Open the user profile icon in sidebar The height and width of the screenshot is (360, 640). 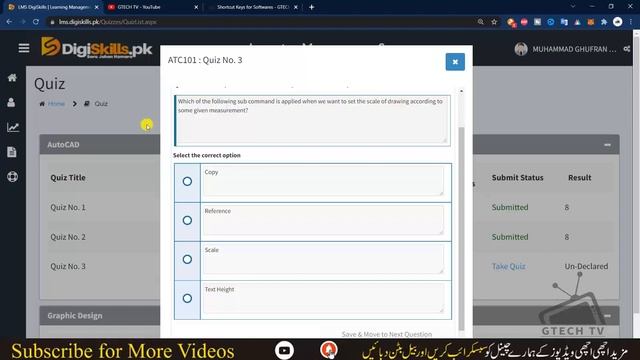(11, 102)
